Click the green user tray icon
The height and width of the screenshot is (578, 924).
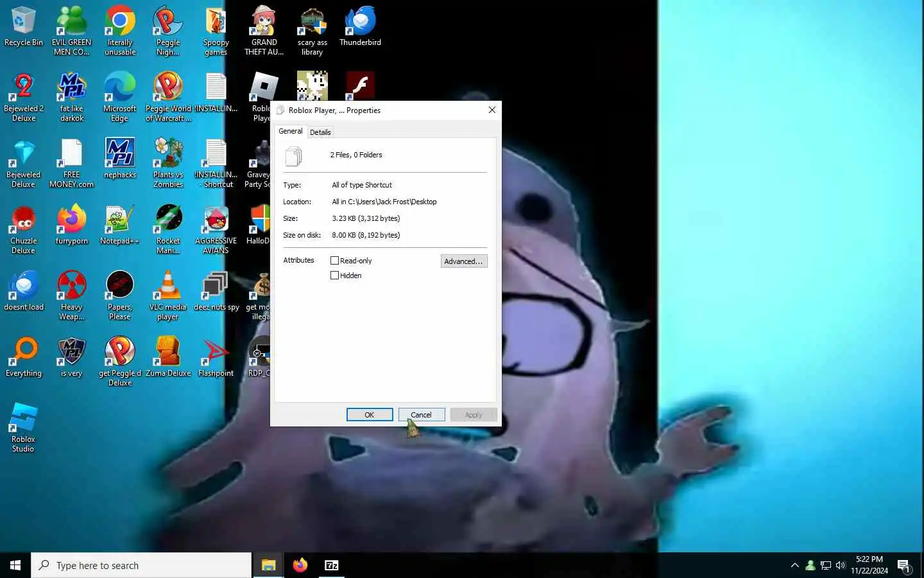810,565
